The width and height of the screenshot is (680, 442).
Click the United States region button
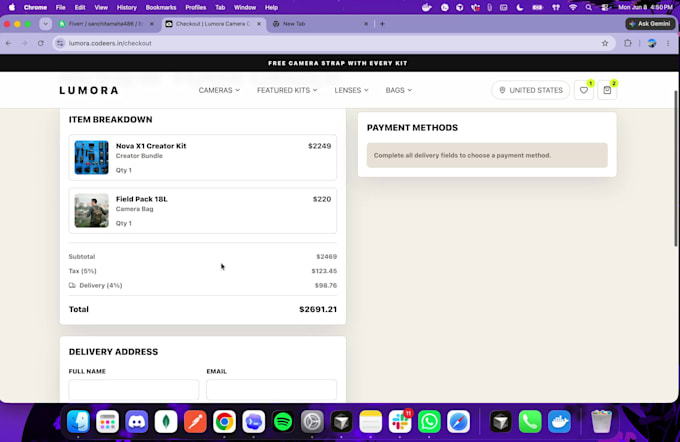pyautogui.click(x=530, y=90)
